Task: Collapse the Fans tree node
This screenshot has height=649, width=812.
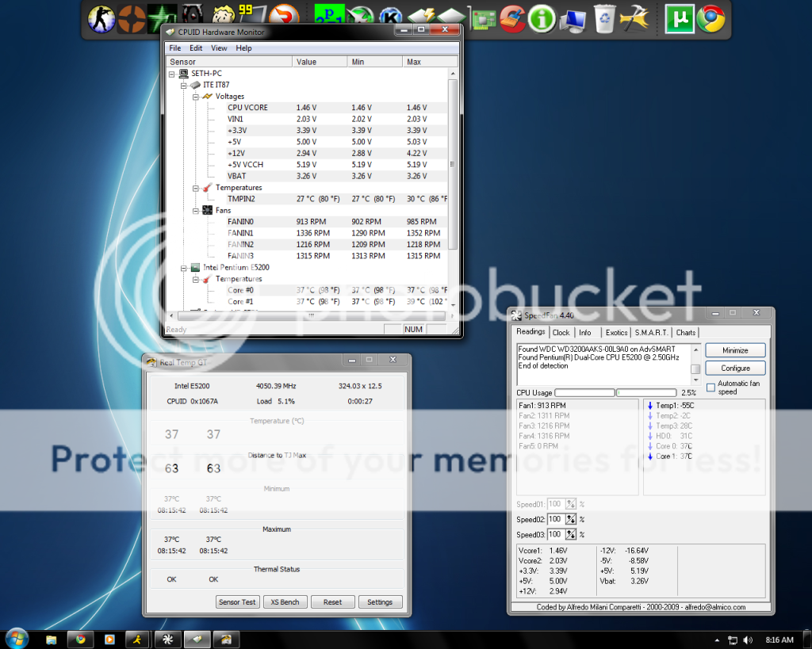Action: [x=195, y=210]
